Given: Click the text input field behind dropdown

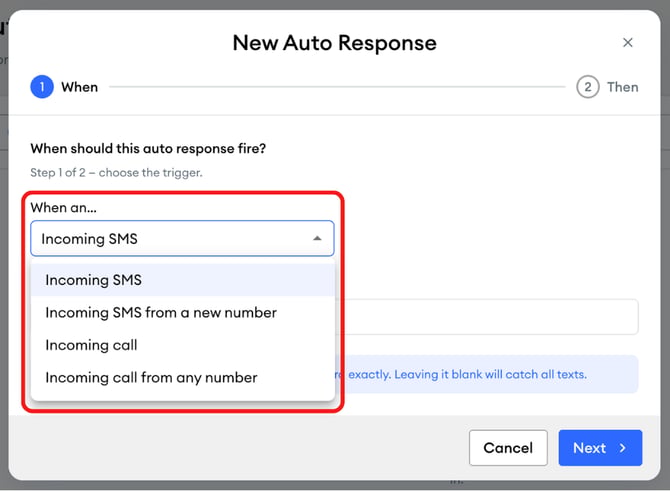Looking at the screenshot, I should pyautogui.click(x=487, y=317).
